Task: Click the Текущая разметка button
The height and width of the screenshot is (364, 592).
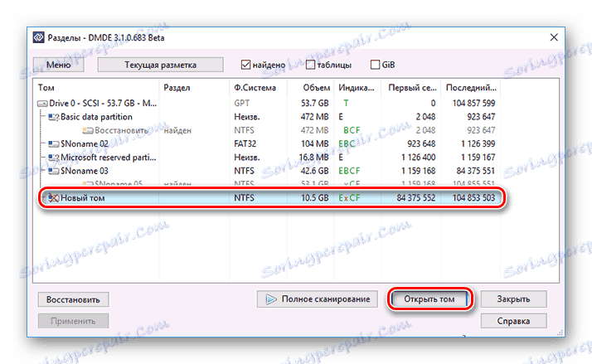Action: click(161, 65)
